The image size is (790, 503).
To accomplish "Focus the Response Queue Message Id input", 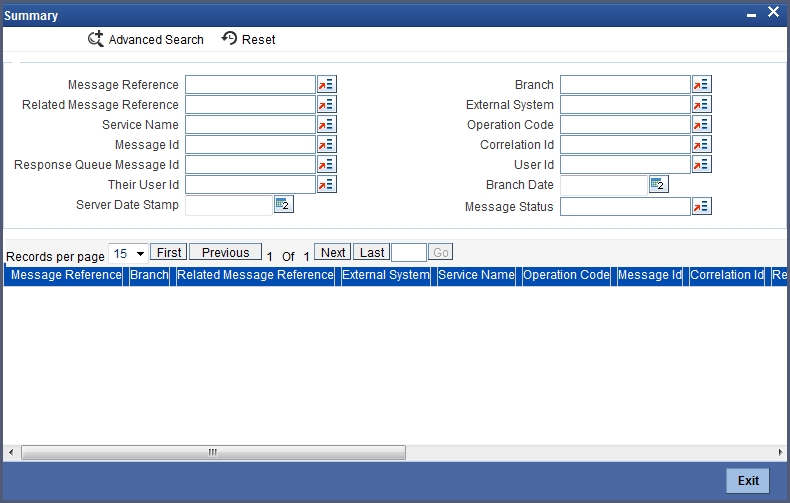I will pyautogui.click(x=250, y=164).
